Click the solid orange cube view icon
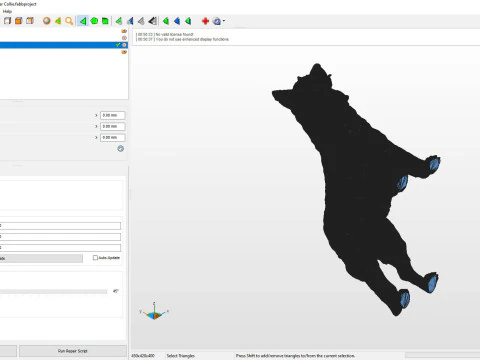Viewport: 480px width, 360px height. [19, 21]
